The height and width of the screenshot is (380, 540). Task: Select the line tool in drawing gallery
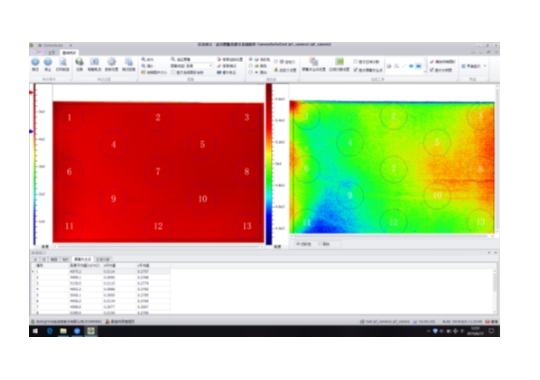pyautogui.click(x=404, y=66)
